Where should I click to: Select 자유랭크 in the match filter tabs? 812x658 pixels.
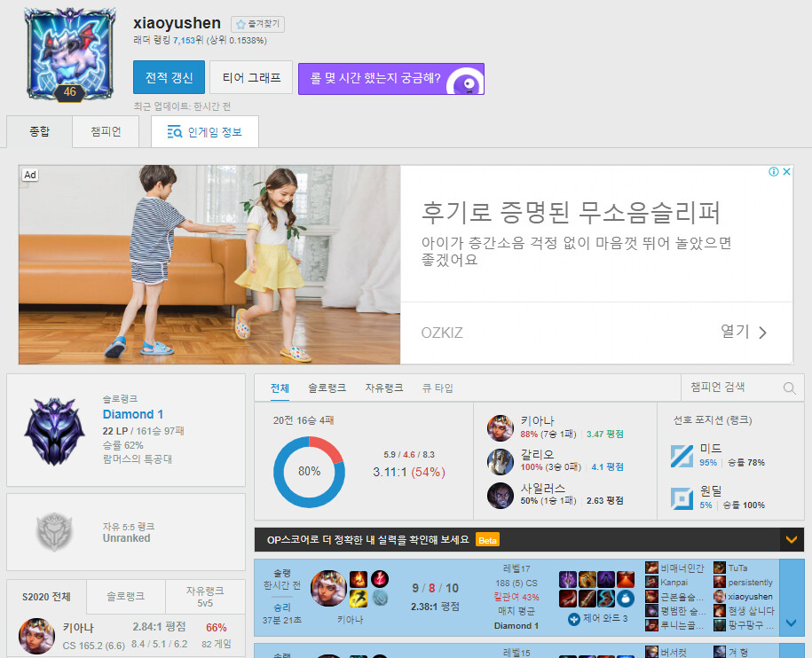(384, 388)
